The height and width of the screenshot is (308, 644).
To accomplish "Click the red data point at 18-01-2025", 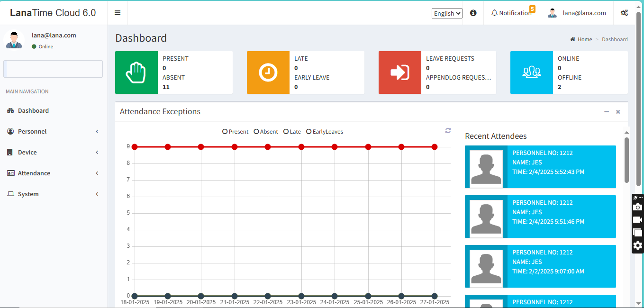I will pyautogui.click(x=135, y=147).
